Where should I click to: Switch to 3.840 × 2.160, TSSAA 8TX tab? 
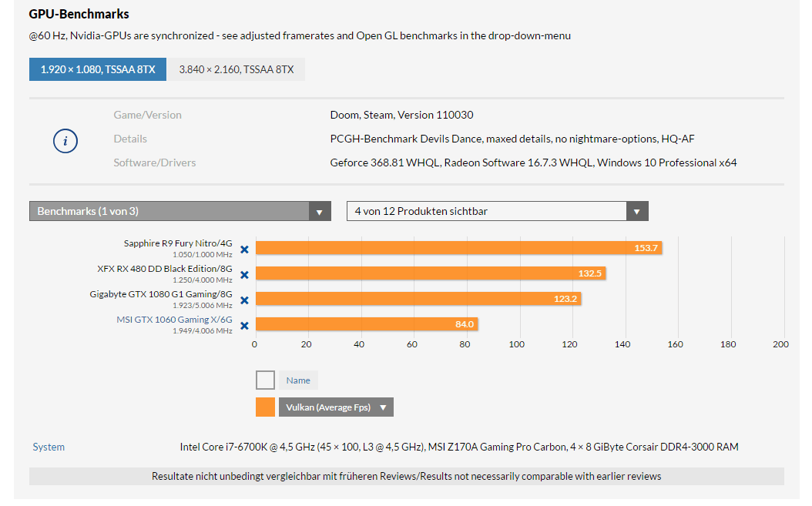pyautogui.click(x=236, y=69)
